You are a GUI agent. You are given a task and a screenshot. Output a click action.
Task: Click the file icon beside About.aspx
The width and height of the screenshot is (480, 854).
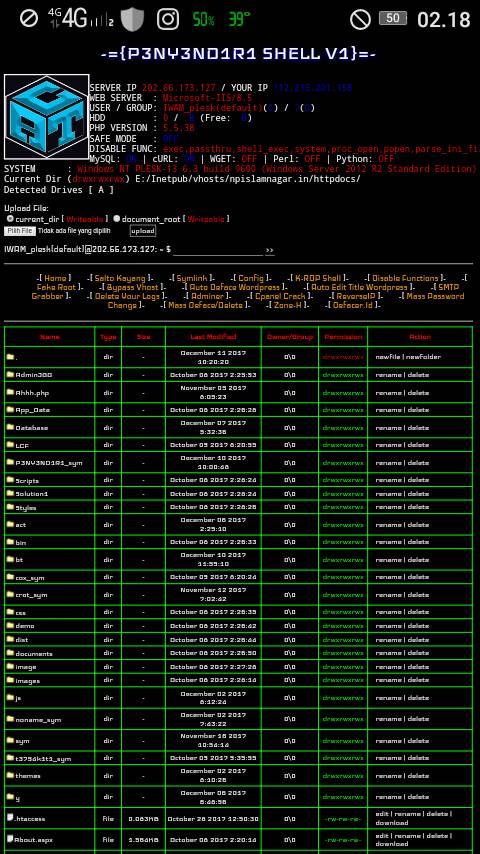(10, 839)
